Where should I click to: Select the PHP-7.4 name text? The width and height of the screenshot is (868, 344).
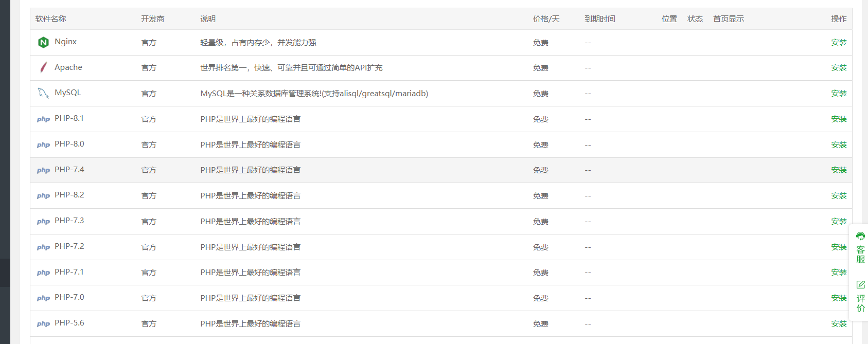pos(69,170)
